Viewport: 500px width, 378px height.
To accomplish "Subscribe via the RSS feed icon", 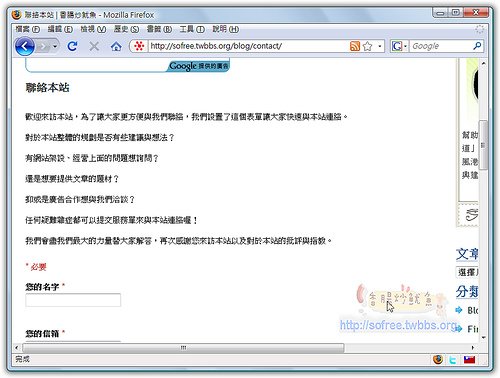I will click(355, 46).
